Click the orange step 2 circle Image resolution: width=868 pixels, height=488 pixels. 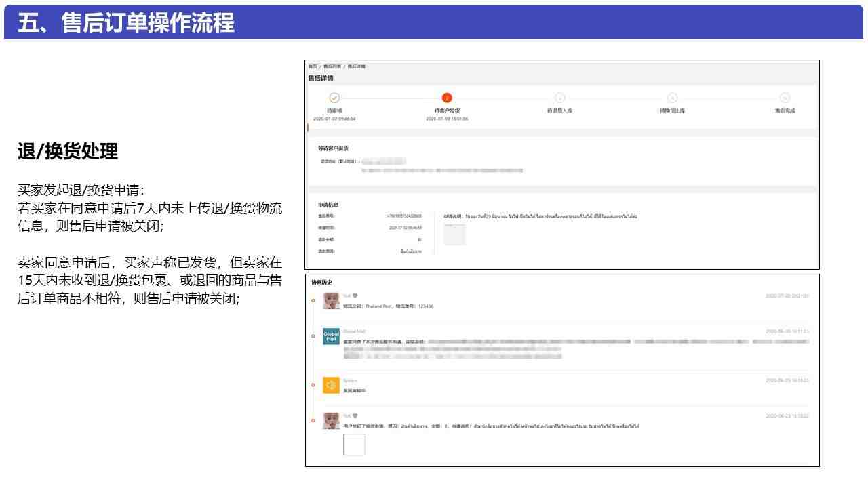(x=447, y=98)
